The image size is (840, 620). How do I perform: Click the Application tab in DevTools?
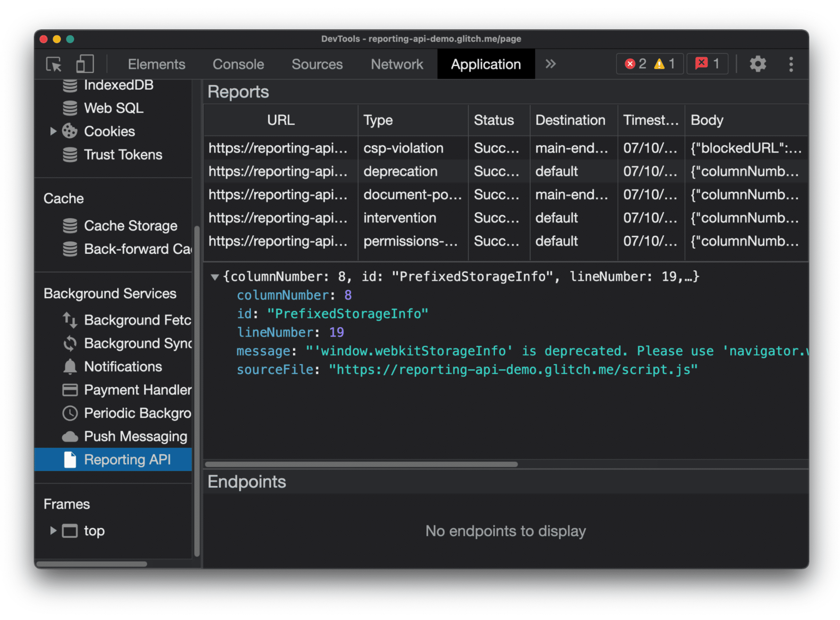(485, 63)
